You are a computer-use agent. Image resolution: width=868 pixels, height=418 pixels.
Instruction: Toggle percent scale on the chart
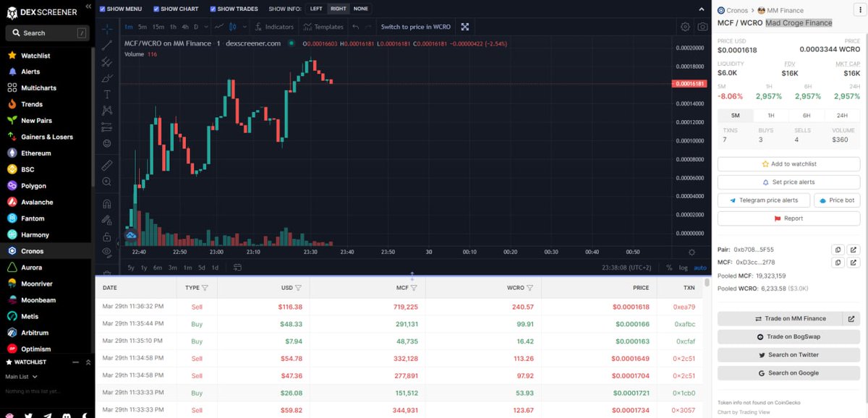pos(669,268)
